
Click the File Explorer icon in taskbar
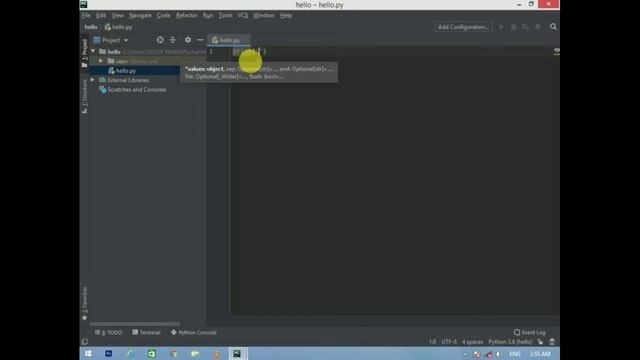coord(195,353)
